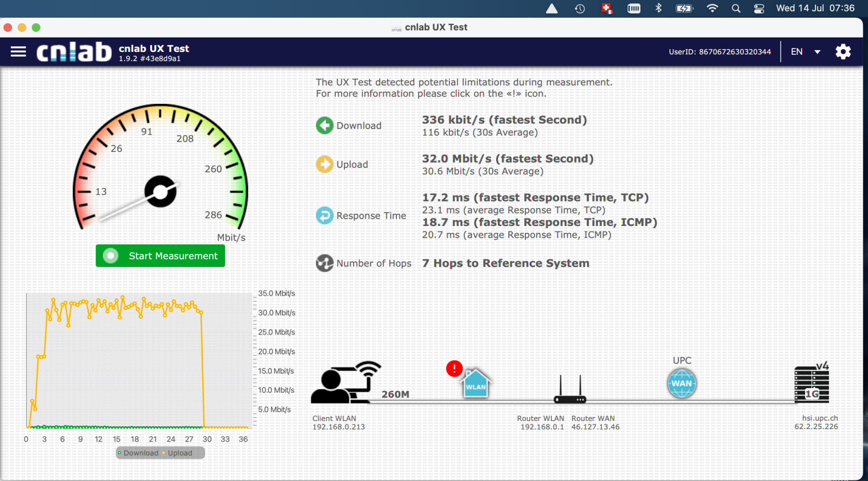The width and height of the screenshot is (868, 481).
Task: Click the UPC WAN globe icon
Action: click(681, 383)
